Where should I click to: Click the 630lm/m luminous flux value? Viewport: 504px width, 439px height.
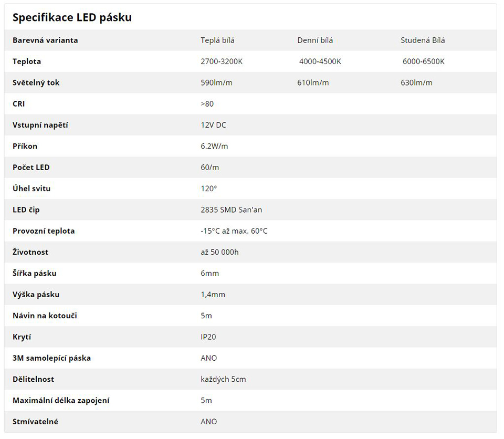pos(416,83)
